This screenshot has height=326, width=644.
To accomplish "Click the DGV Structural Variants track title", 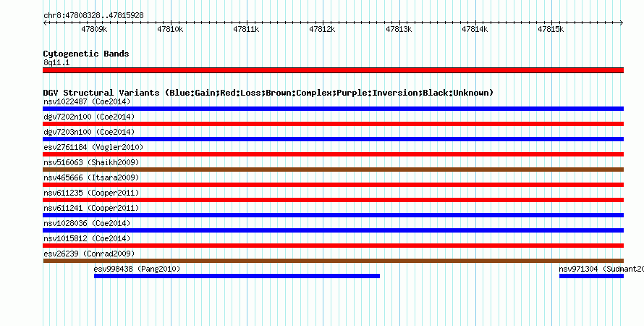I will point(268,93).
